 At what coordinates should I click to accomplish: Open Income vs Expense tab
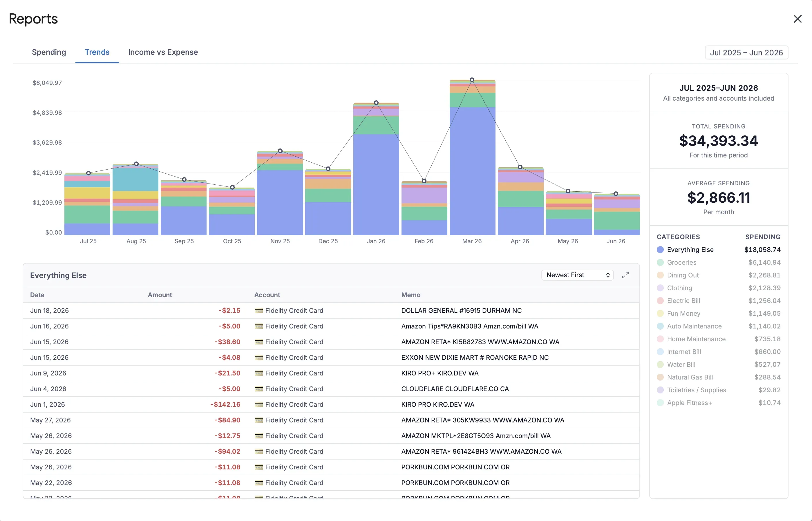click(163, 52)
